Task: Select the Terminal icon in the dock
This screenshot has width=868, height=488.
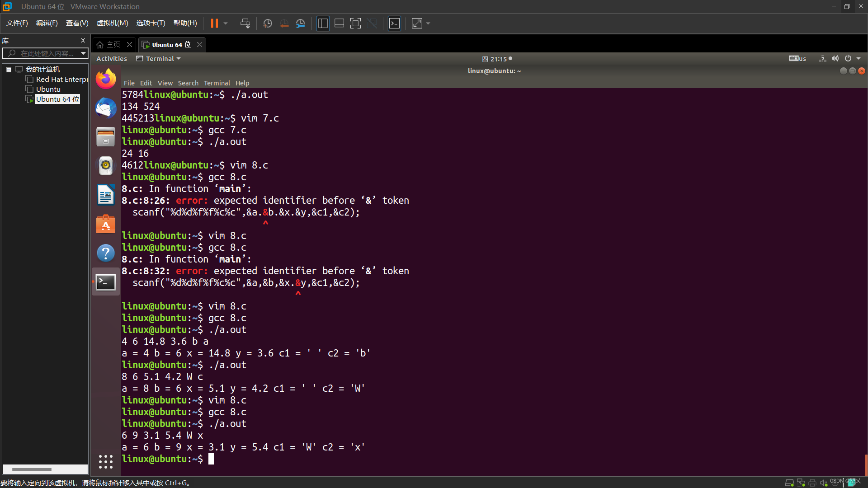Action: click(x=105, y=282)
